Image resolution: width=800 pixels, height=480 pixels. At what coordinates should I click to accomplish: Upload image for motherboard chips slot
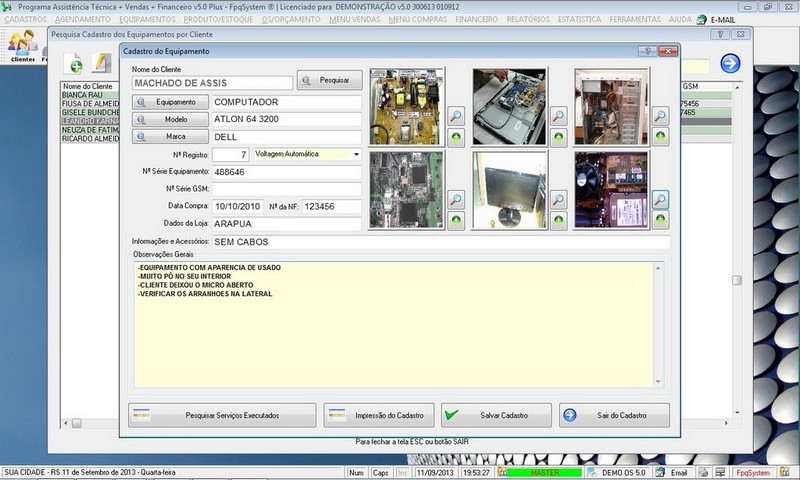pos(456,220)
